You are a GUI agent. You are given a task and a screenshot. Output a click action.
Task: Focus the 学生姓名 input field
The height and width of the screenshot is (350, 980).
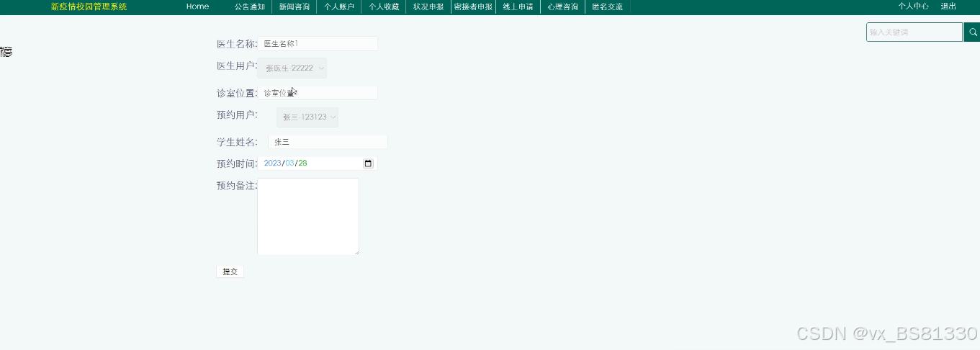pyautogui.click(x=328, y=142)
